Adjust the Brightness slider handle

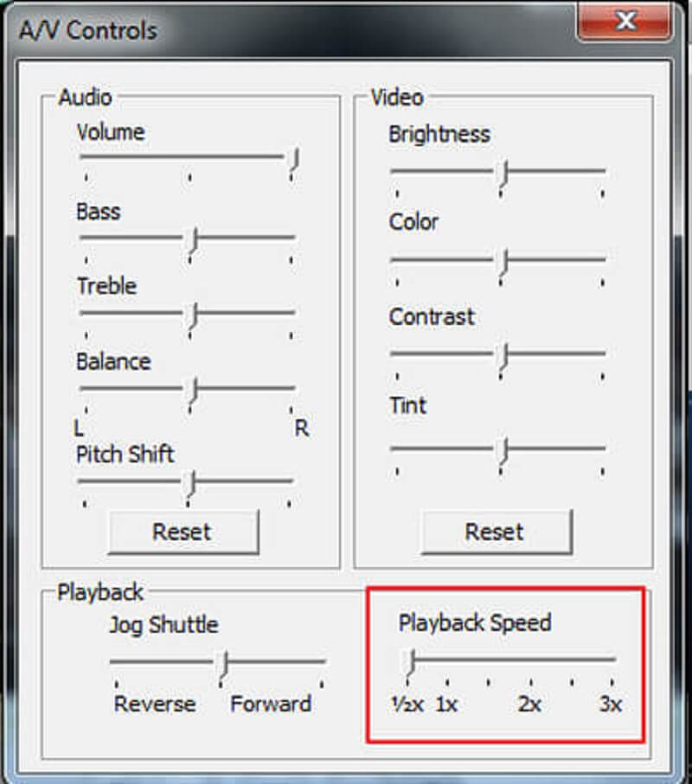click(x=503, y=172)
